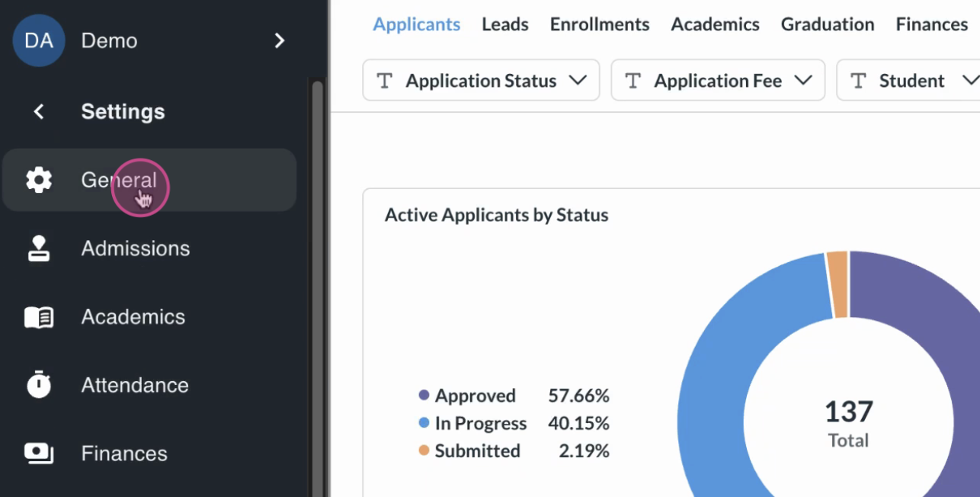Click the Settings heading text
The width and height of the screenshot is (980, 497).
(x=123, y=112)
